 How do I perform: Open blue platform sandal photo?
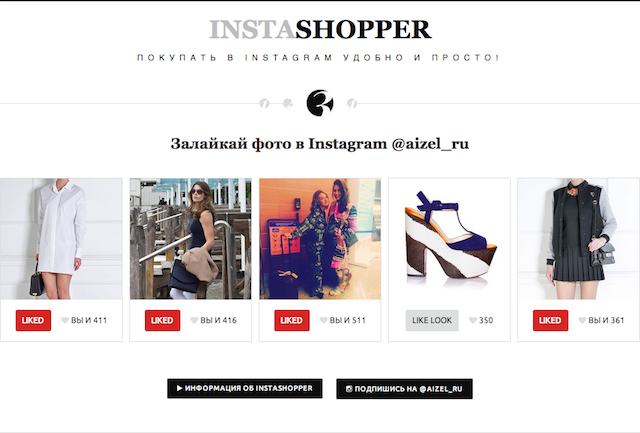[449, 239]
